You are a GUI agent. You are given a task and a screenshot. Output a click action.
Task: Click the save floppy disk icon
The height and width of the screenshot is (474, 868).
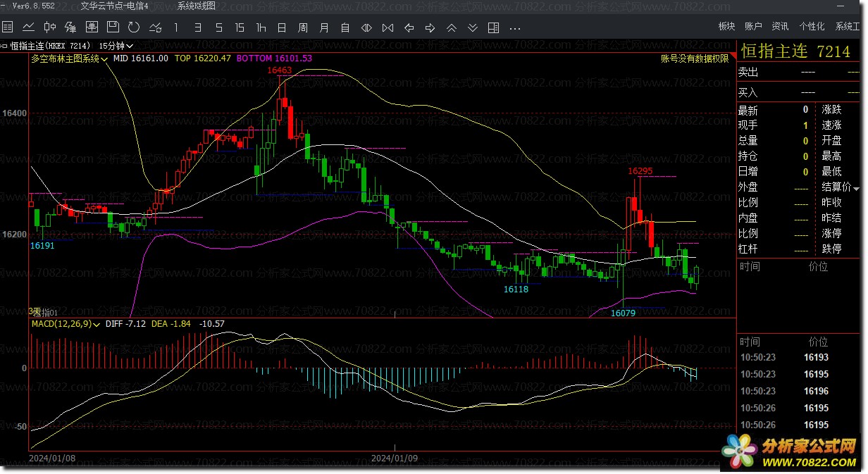point(113,27)
